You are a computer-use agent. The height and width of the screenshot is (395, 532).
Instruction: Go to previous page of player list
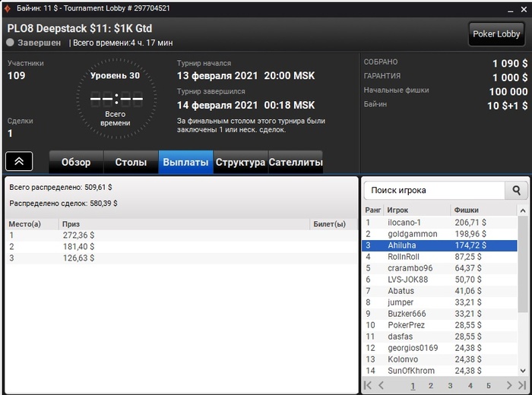pos(381,385)
